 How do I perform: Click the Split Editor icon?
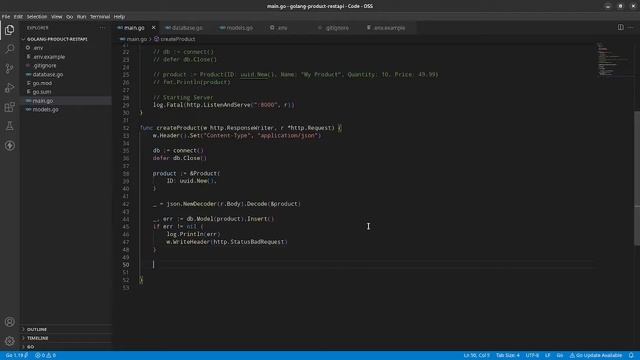(x=620, y=27)
